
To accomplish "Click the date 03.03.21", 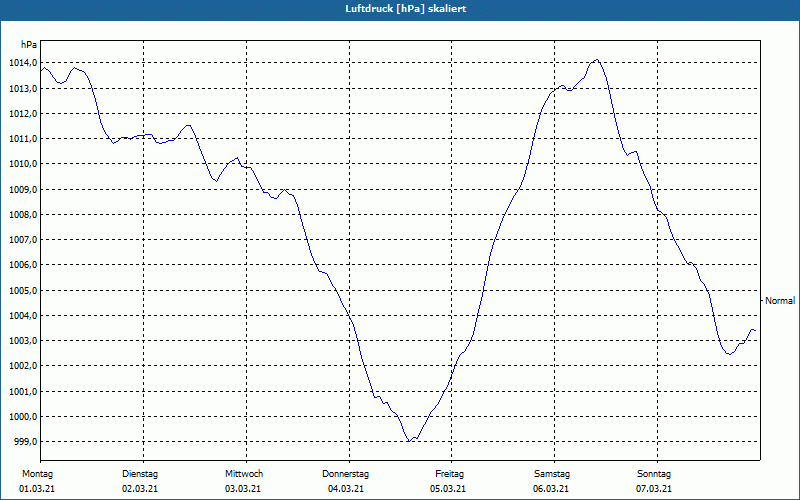I will click(x=243, y=489).
